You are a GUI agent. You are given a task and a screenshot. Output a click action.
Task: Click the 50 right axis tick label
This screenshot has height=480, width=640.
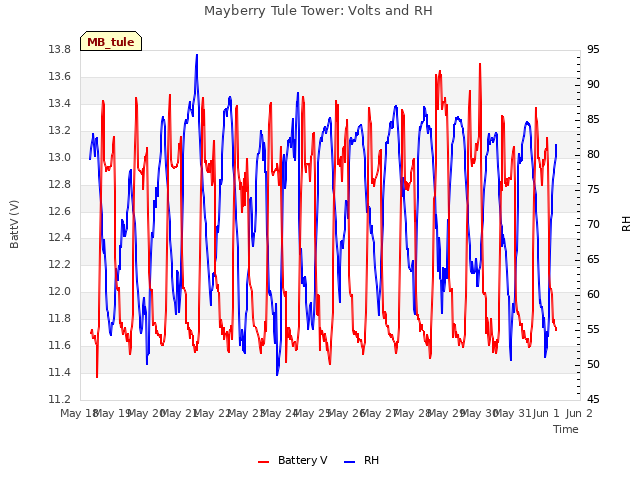click(593, 364)
